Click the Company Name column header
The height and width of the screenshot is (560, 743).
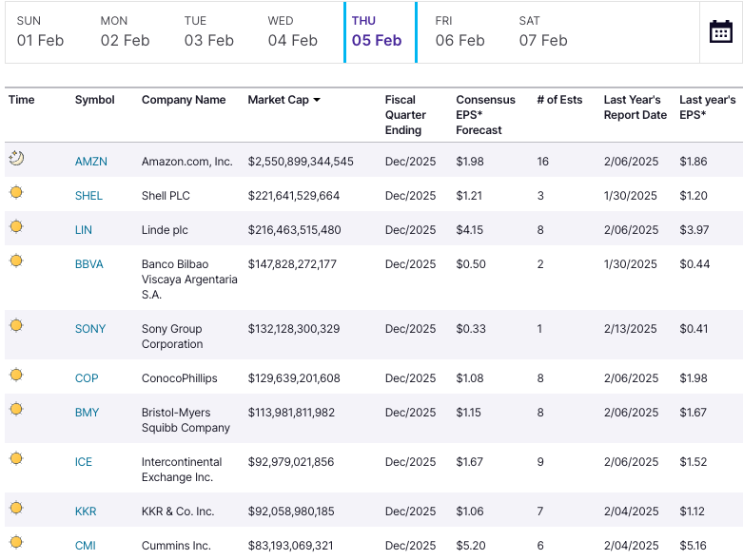pos(184,100)
